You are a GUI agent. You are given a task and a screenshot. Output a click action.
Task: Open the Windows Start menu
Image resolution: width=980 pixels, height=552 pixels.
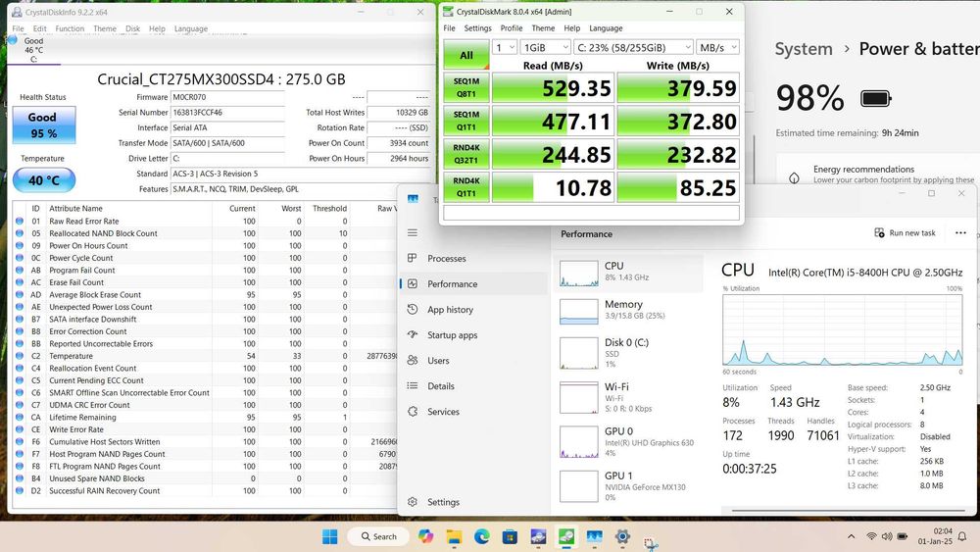[x=329, y=536]
